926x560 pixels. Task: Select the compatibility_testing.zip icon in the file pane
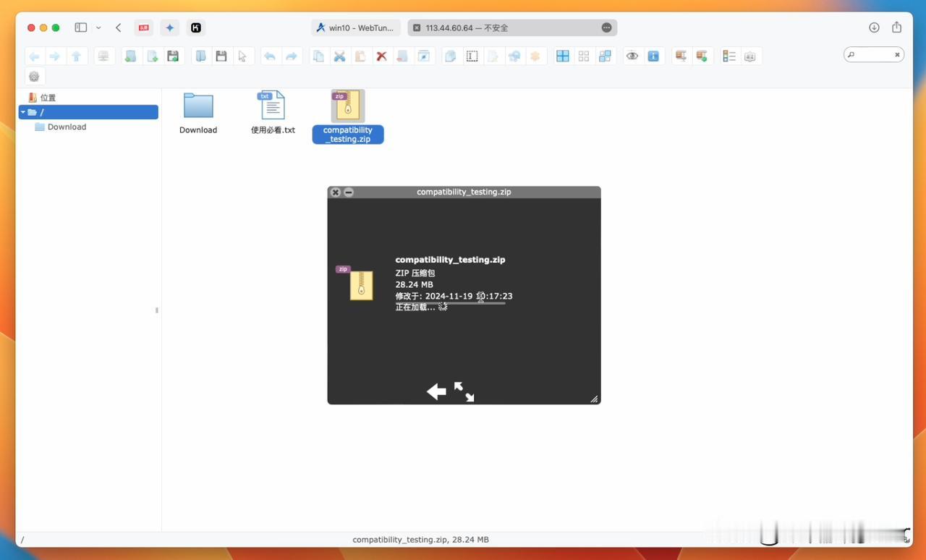pos(348,106)
